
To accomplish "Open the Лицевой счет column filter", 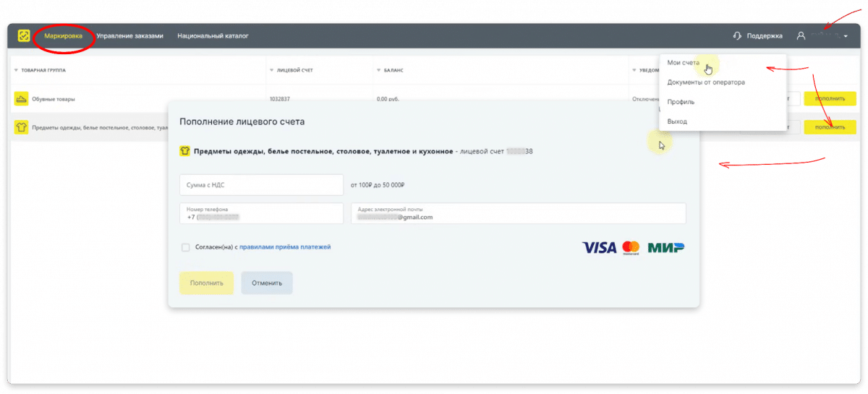I will click(272, 71).
